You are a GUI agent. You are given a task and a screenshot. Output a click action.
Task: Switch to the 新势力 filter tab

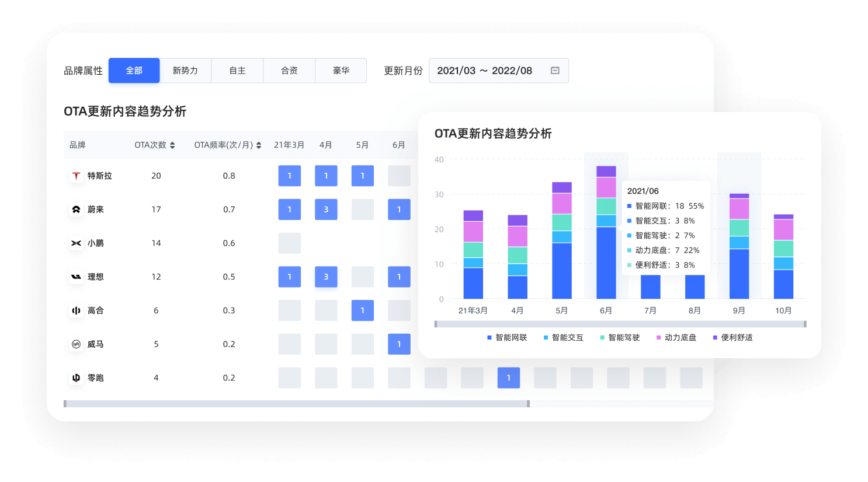[185, 70]
